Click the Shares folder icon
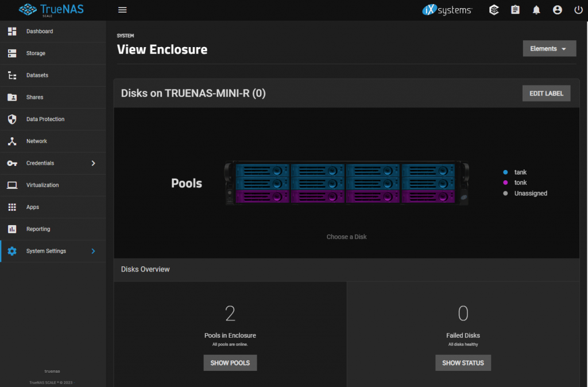Screen dimensions: 588x387 12,97
